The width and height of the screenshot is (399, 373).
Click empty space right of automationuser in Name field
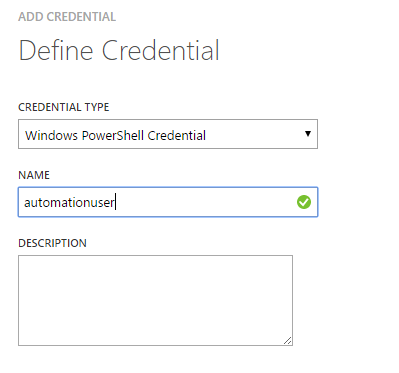[x=205, y=202]
